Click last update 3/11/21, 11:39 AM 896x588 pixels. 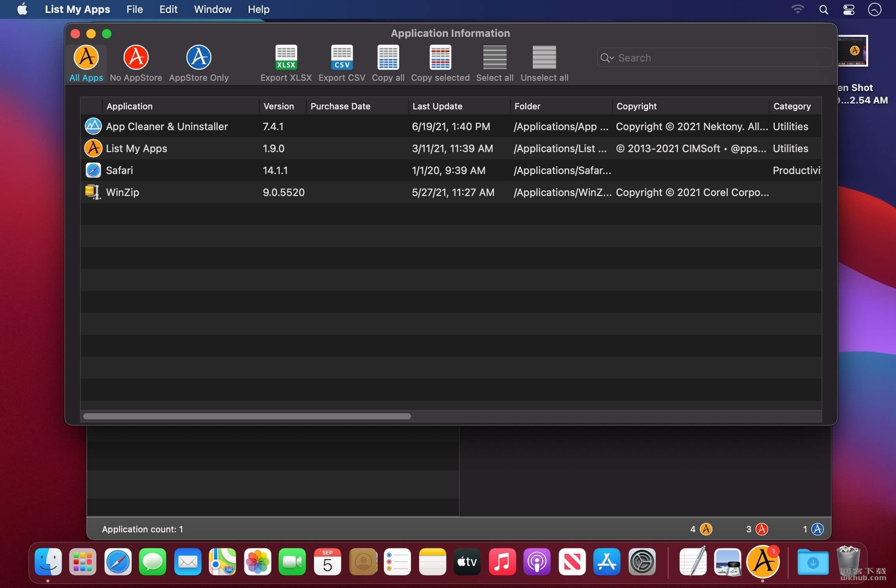tap(452, 148)
